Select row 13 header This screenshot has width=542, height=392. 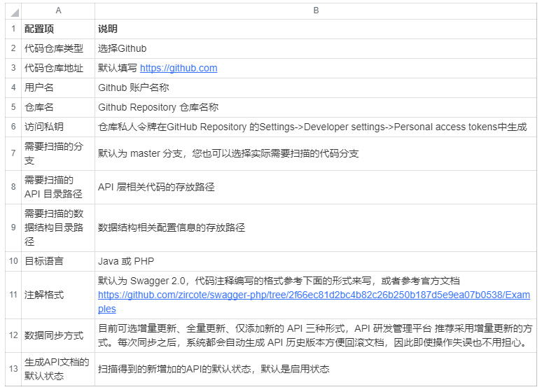click(13, 369)
